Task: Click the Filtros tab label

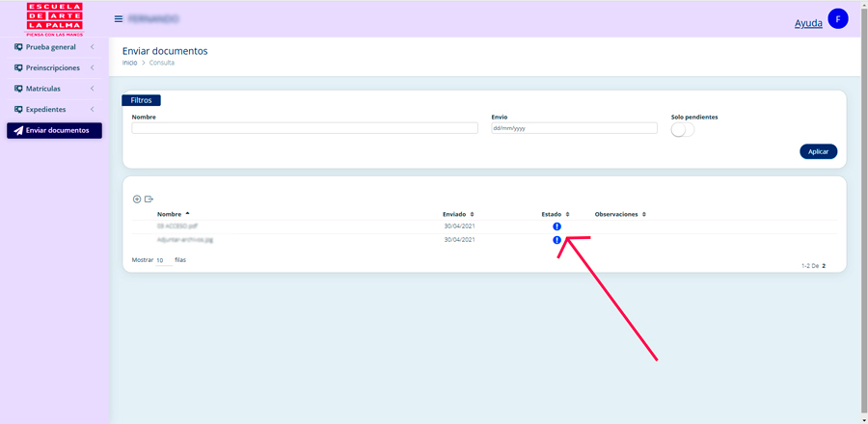Action: pos(141,100)
